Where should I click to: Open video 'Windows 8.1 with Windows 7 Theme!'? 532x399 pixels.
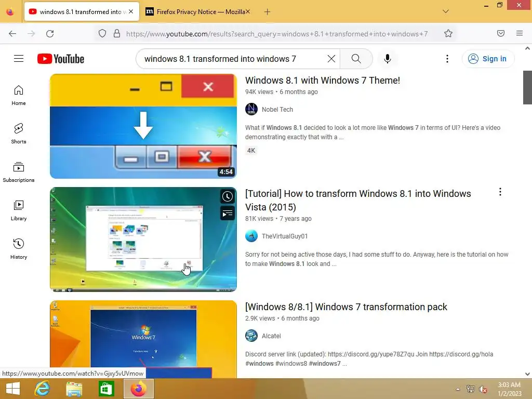[x=322, y=81]
